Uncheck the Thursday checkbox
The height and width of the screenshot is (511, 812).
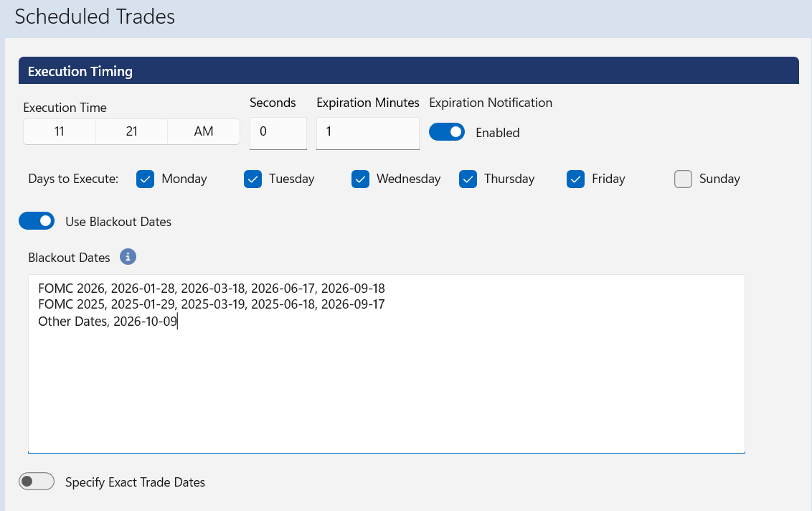[x=468, y=179]
